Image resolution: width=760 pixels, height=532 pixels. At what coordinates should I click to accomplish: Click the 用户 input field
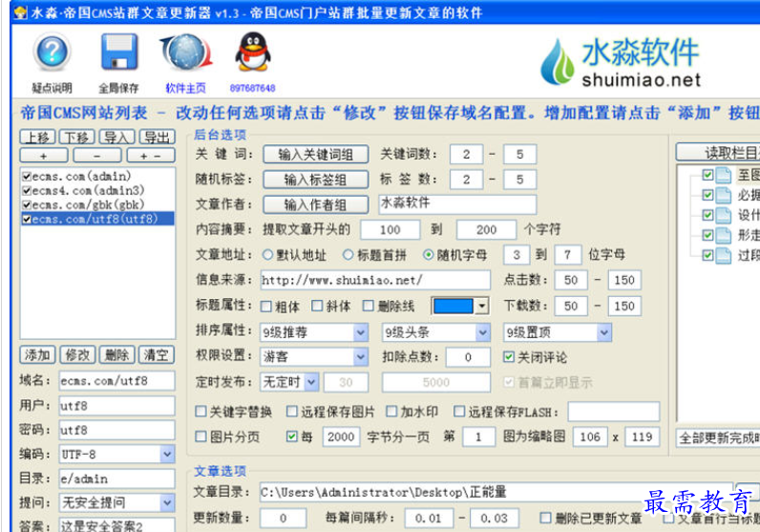(x=116, y=406)
